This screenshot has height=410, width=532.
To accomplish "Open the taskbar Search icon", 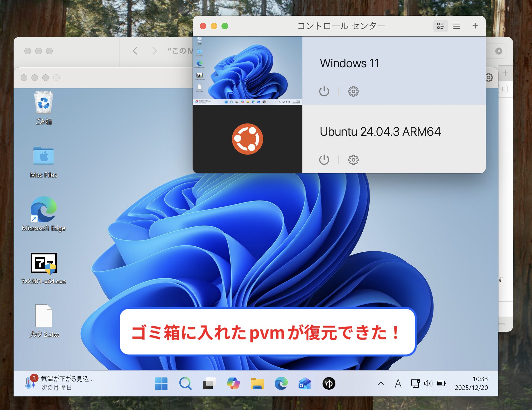I will coord(185,384).
